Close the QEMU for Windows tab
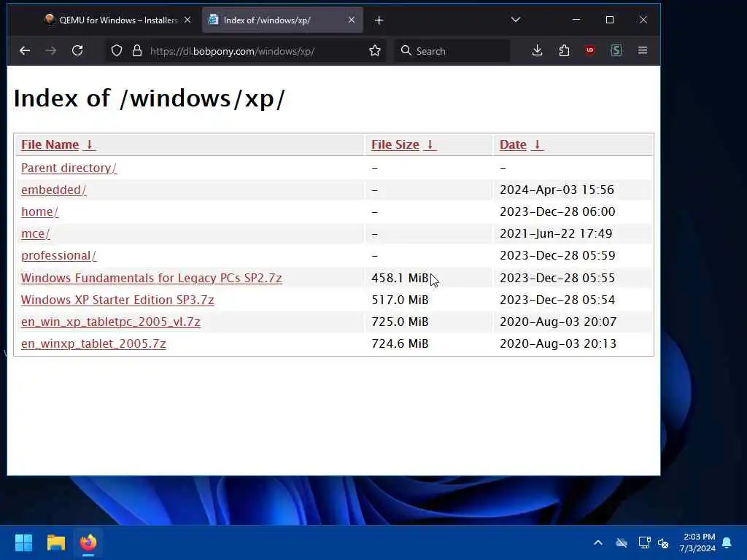Viewport: 747px width, 560px height. point(187,20)
